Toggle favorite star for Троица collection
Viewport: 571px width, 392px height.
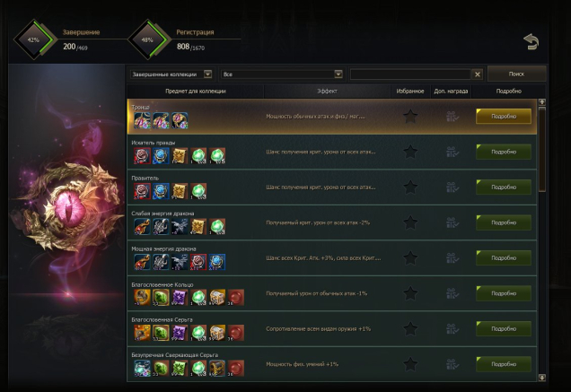click(410, 117)
